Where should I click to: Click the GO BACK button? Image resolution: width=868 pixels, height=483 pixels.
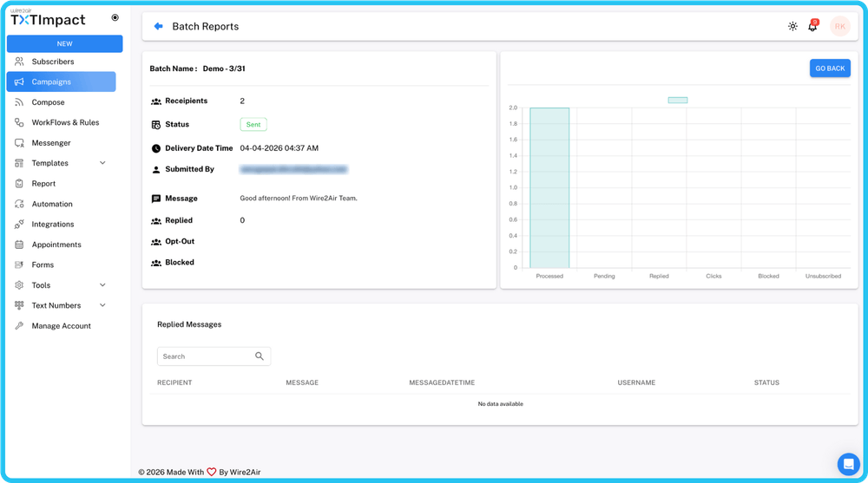coord(830,68)
